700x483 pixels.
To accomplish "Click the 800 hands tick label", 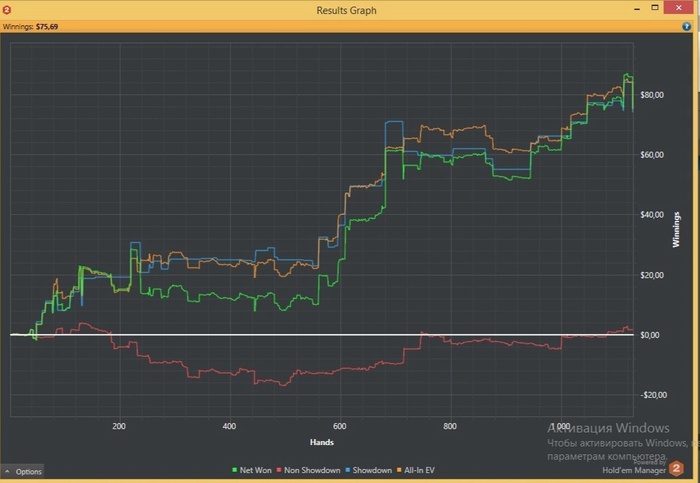I will 450,426.
